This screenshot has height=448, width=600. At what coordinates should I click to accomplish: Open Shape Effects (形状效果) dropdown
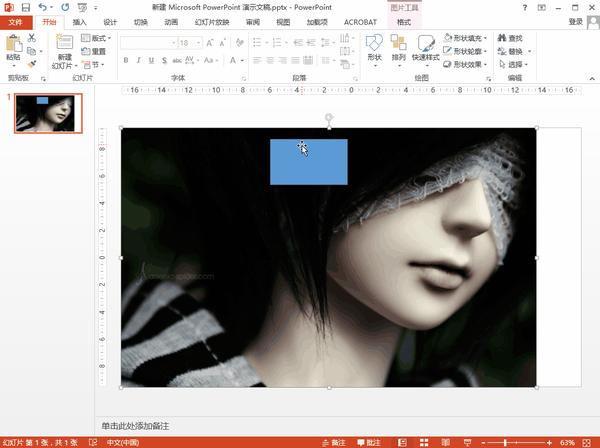(x=465, y=65)
